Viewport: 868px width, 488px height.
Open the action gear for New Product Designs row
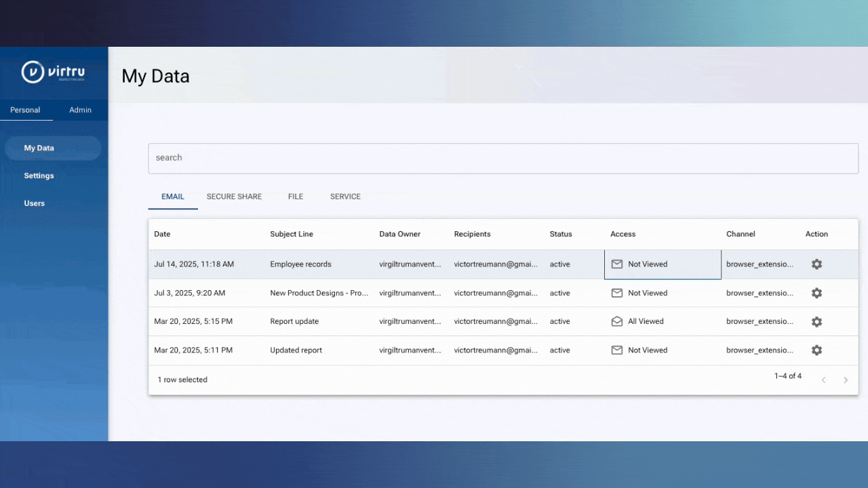point(816,293)
